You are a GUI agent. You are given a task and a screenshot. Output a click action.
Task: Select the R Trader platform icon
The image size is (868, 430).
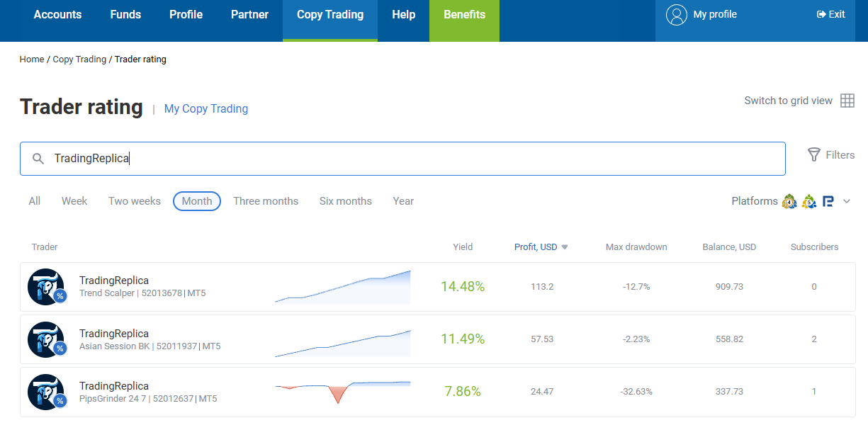click(x=828, y=202)
